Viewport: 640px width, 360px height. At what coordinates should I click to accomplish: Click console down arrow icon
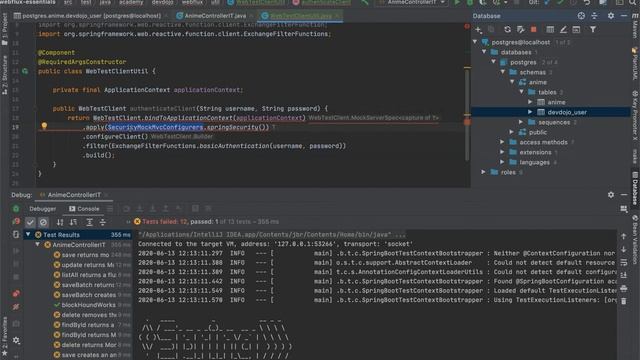click(624, 249)
